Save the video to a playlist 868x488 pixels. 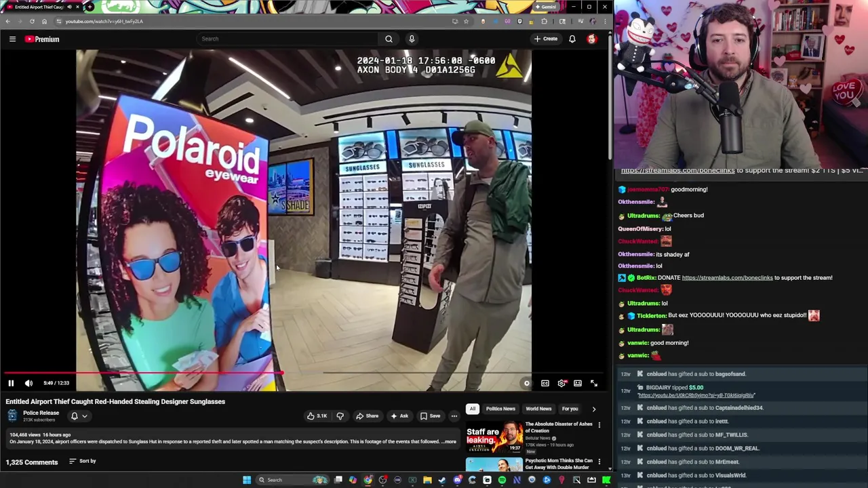tap(430, 416)
